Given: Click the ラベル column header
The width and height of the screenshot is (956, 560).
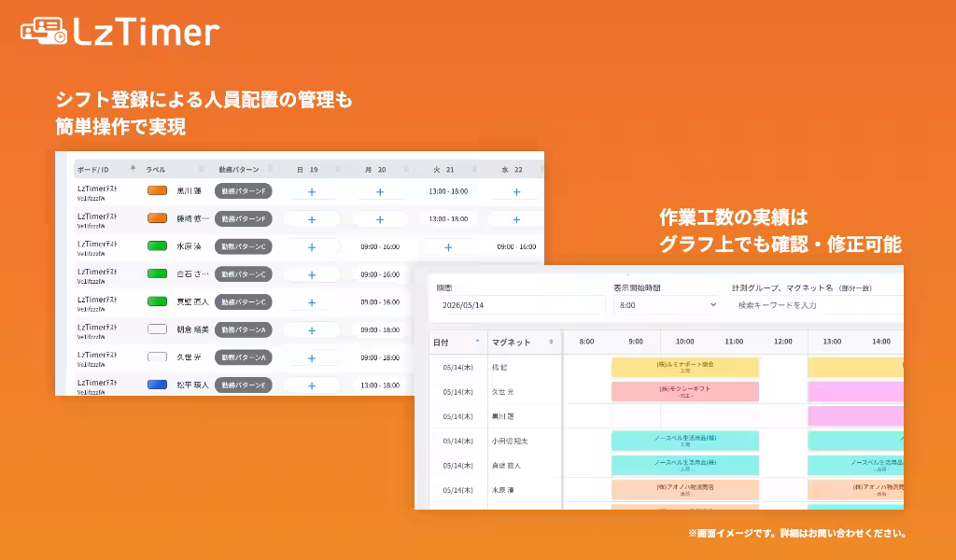Looking at the screenshot, I should click(156, 170).
